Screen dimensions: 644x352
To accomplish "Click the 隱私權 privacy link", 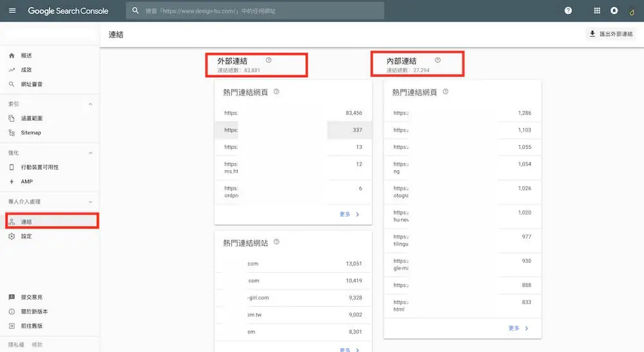I will (x=16, y=345).
